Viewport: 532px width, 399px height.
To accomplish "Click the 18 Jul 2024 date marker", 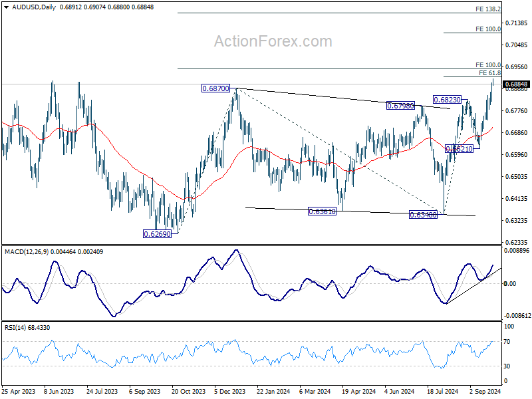I will point(442,391).
